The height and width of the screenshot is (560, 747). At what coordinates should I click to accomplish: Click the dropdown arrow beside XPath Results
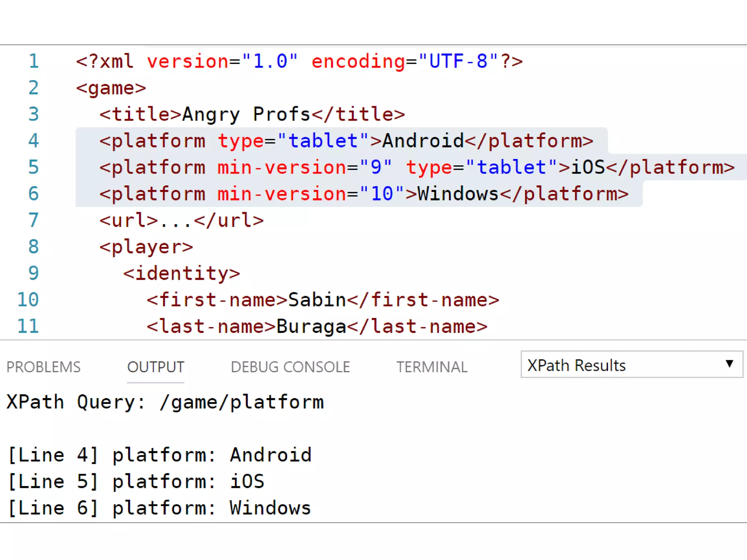tap(729, 364)
